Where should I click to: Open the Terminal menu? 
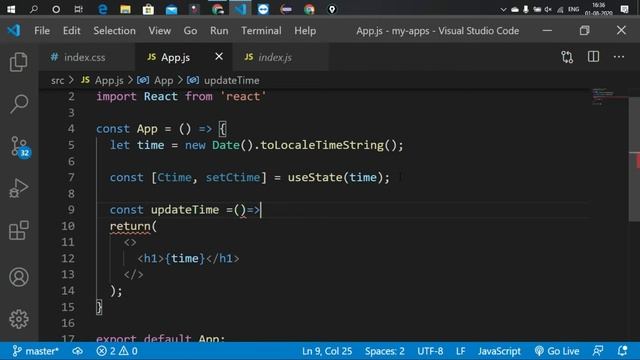[x=261, y=31]
